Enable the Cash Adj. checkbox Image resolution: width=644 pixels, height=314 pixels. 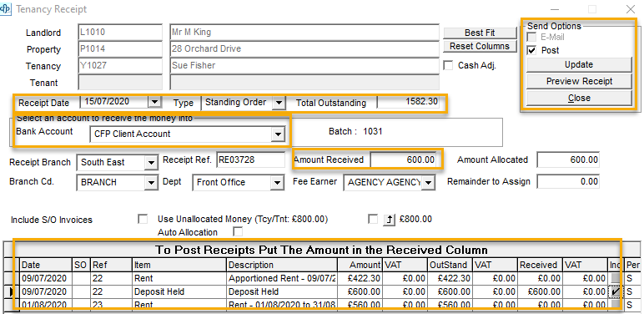[x=449, y=66]
